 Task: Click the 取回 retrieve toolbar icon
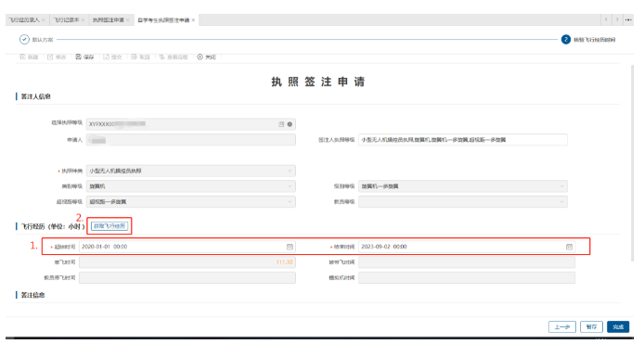(134, 57)
